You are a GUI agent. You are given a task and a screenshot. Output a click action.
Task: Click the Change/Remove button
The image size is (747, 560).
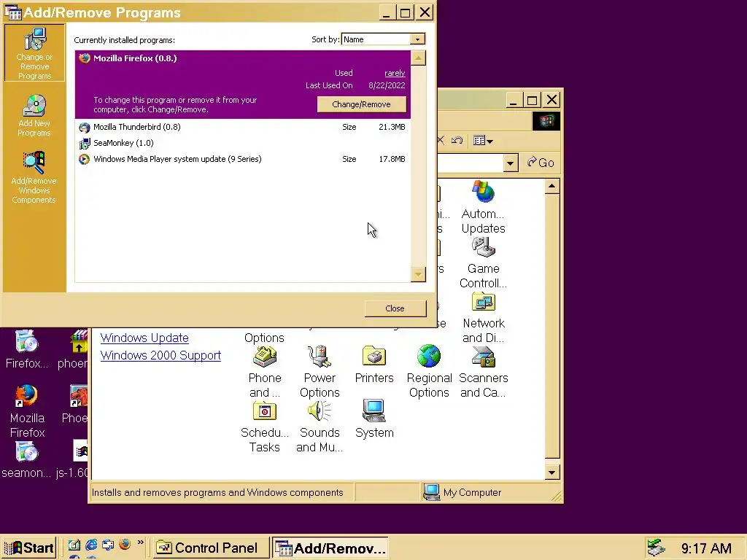[362, 104]
